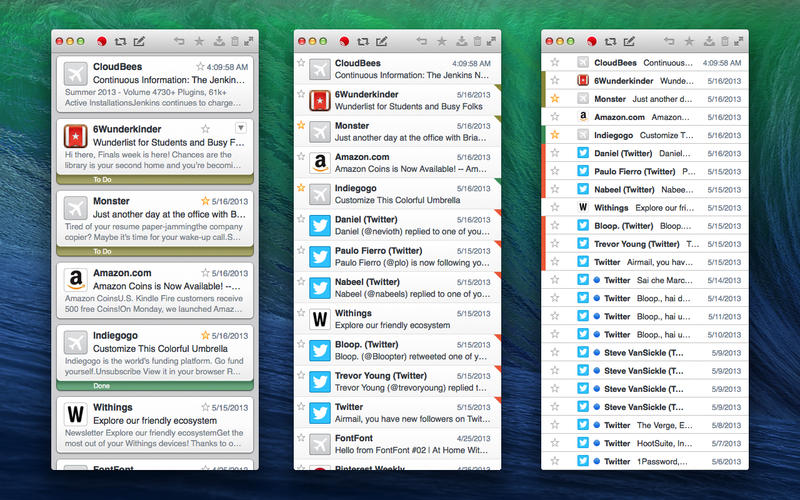The width and height of the screenshot is (800, 500).
Task: Click the archive icon in the middle window toolbar
Action: pyautogui.click(x=460, y=42)
